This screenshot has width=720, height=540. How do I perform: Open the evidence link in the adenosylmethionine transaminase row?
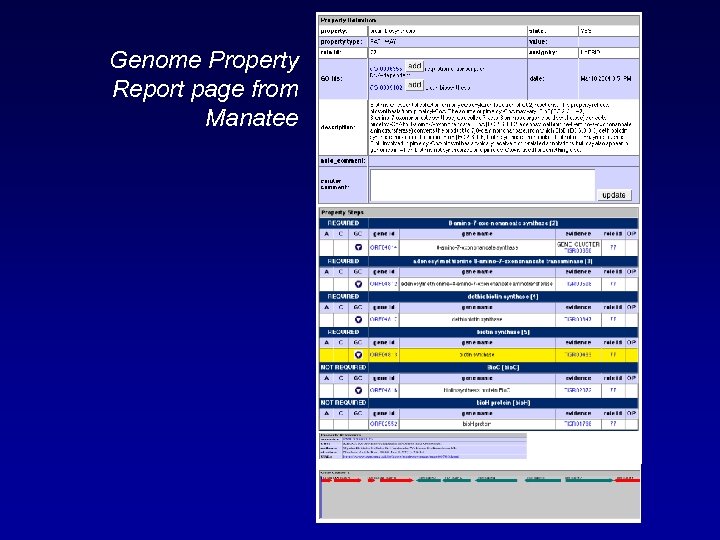pos(578,284)
